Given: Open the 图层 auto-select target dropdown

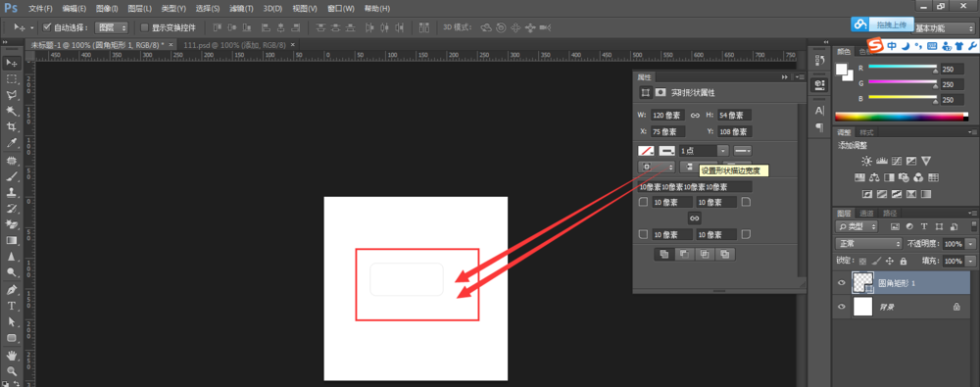Looking at the screenshot, I should coord(112,27).
